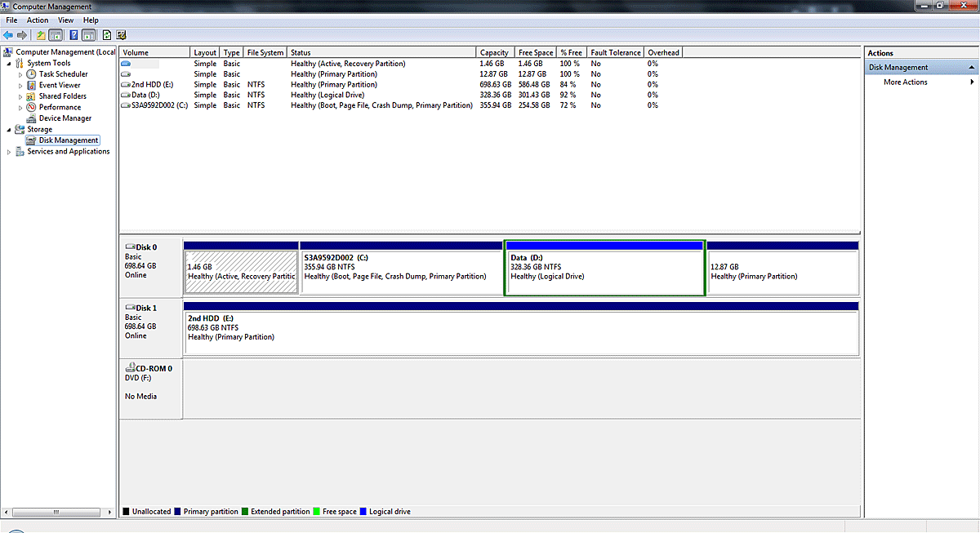Screen dimensions: 980x533
Task: Click the Refresh toolbar icon
Action: [x=106, y=35]
